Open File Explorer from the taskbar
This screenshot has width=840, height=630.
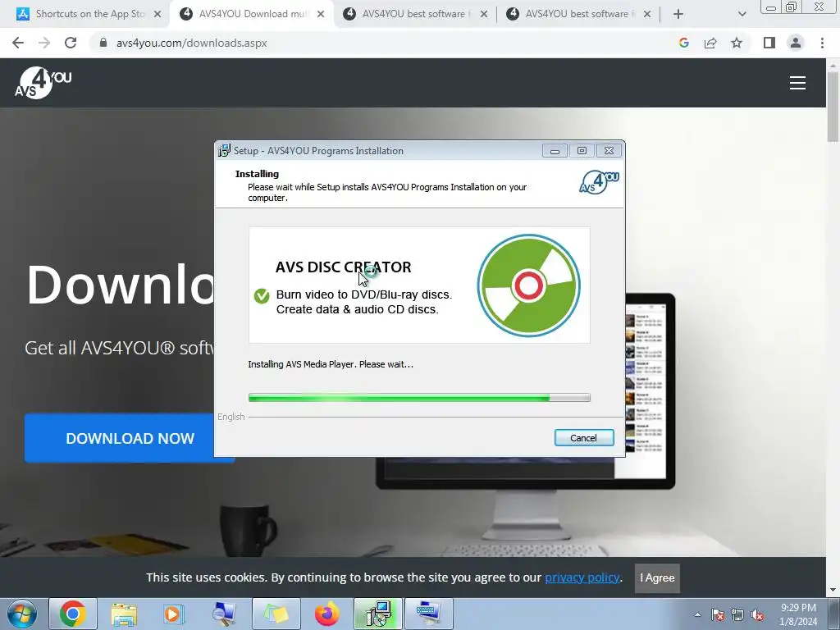click(124, 614)
